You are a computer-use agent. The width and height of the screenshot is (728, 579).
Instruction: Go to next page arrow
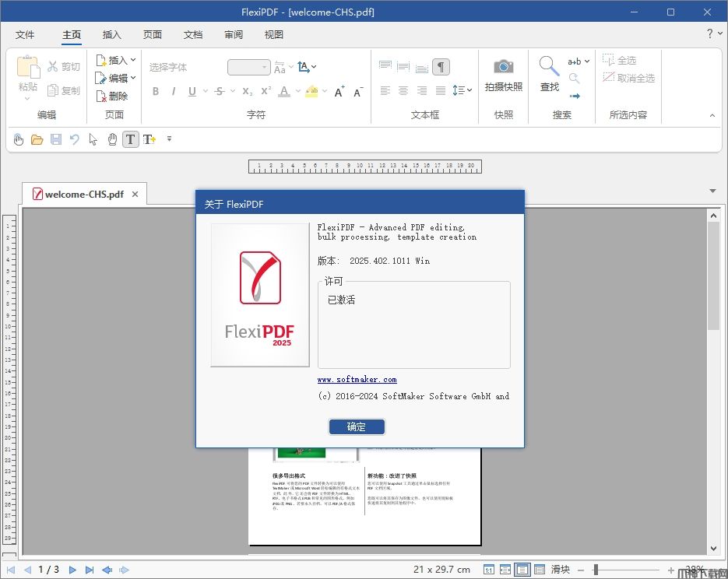[x=72, y=570]
